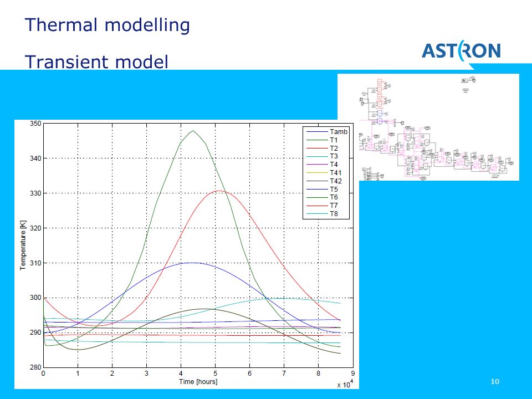Select the T1 legend entry
Viewport: 532px width, 399px height.
(x=323, y=140)
